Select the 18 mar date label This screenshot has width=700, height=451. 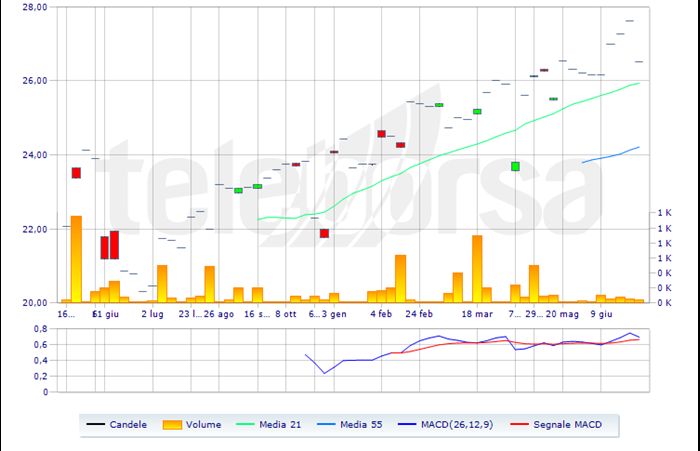pyautogui.click(x=477, y=314)
